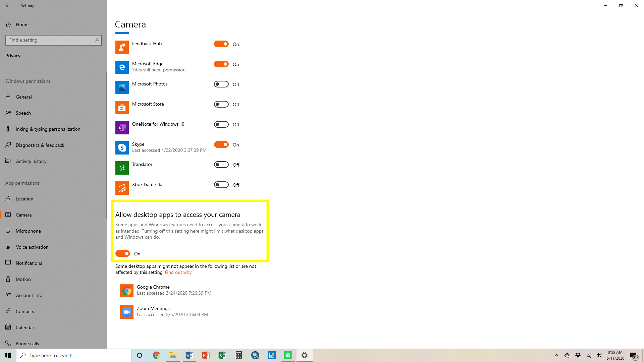Click the Xbox Game Bar icon
The height and width of the screenshot is (362, 644).
[122, 188]
